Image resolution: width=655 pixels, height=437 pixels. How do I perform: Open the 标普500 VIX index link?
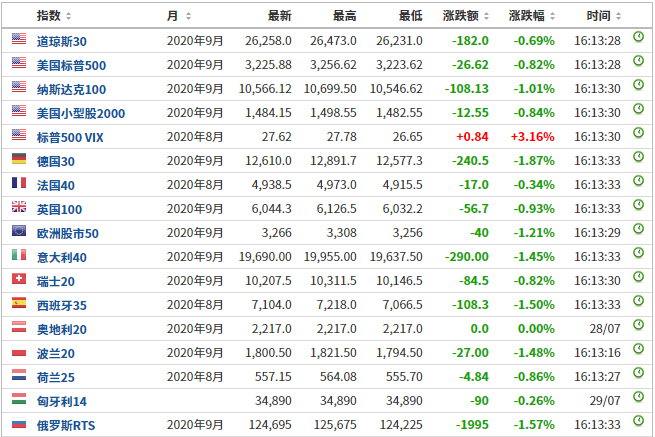tap(70, 137)
